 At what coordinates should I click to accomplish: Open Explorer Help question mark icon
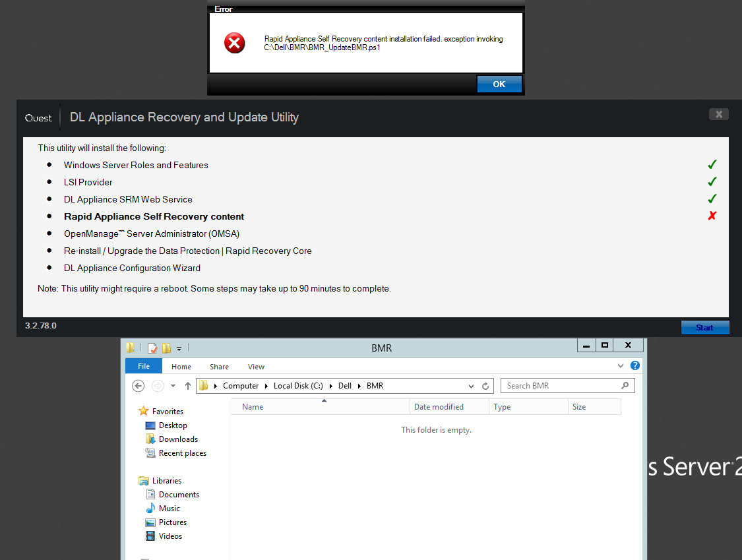(x=635, y=365)
